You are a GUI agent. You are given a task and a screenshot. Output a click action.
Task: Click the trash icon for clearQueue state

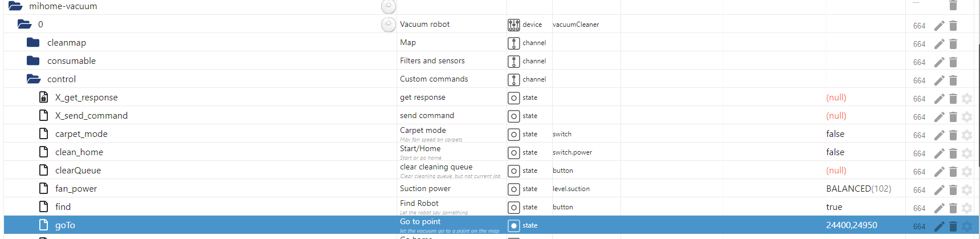(x=953, y=172)
